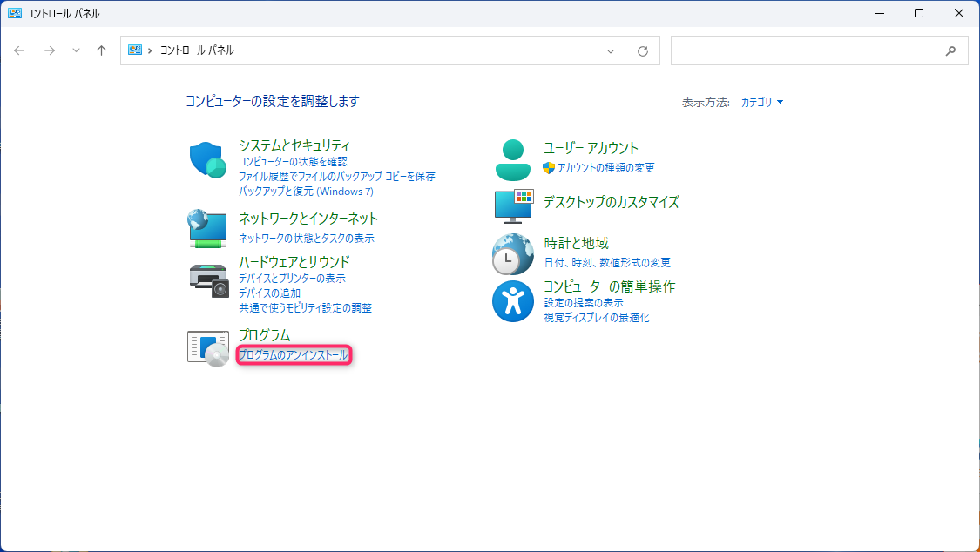This screenshot has height=552, width=980.
Task: Click the search magnifier icon
Action: (x=950, y=51)
